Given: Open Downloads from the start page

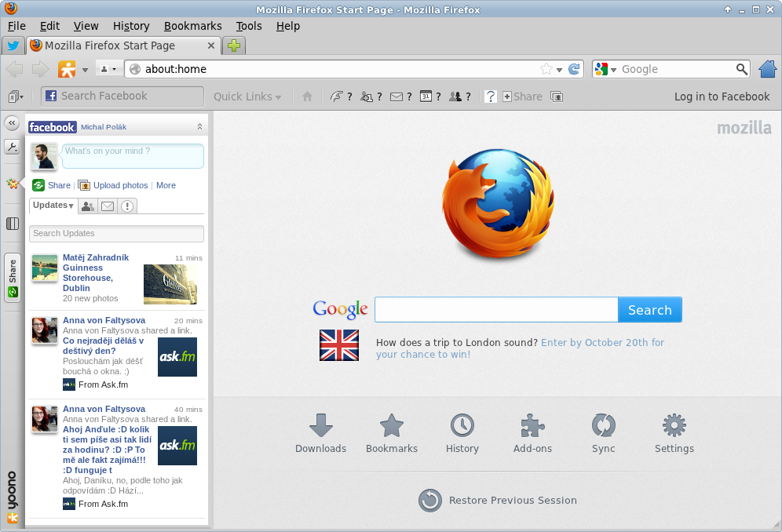Looking at the screenshot, I should tap(320, 433).
